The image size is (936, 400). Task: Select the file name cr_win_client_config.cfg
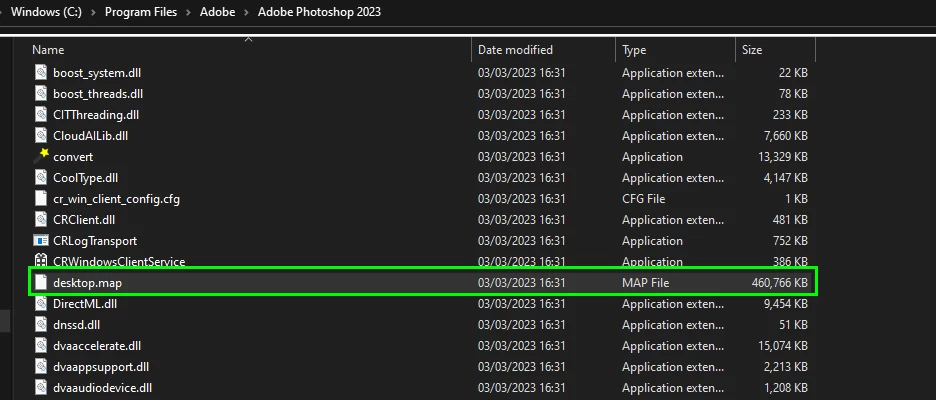click(x=116, y=199)
